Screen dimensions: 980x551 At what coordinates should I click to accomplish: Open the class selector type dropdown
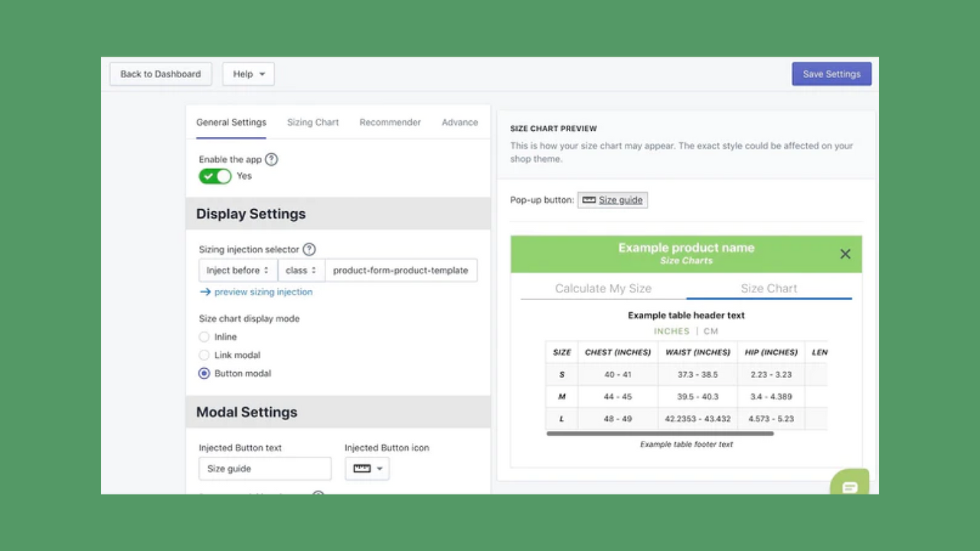tap(301, 270)
